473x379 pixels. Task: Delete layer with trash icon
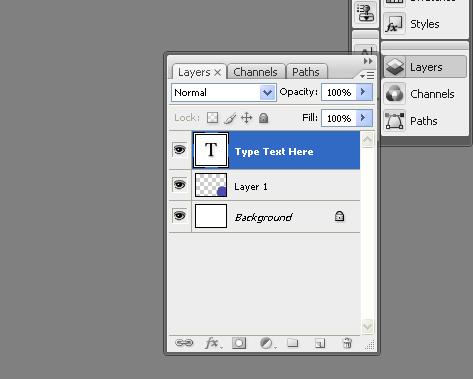tap(347, 343)
